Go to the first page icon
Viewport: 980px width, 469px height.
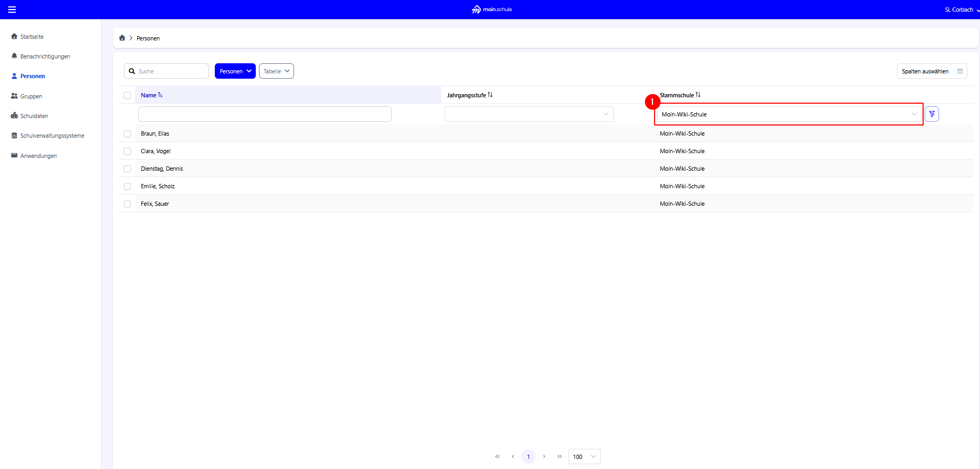[x=497, y=456]
